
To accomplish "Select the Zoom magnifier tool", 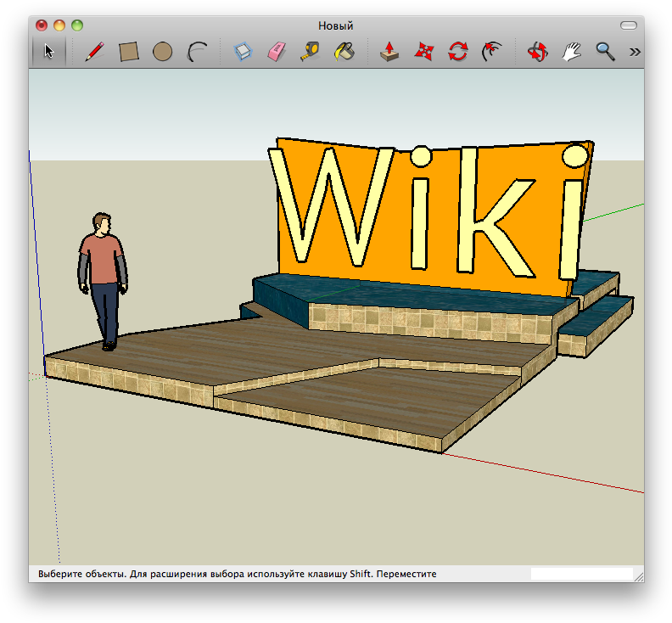I will pos(605,52).
